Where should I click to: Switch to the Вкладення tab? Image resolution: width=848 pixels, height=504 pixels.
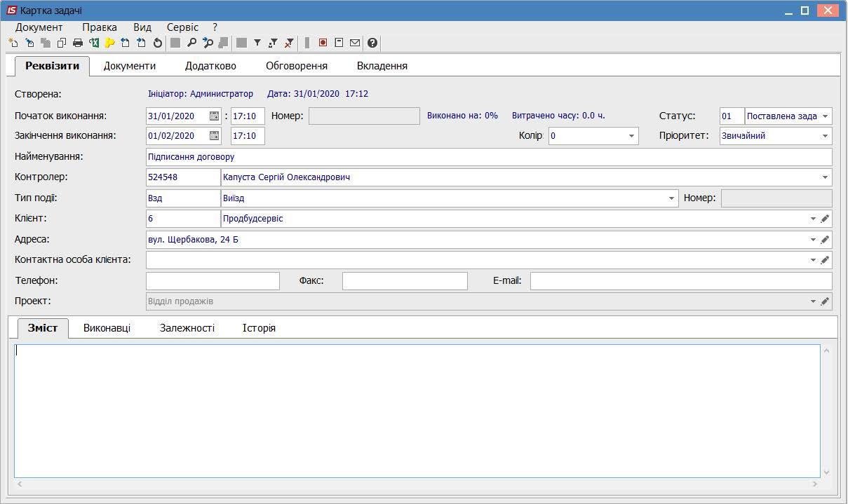point(382,66)
